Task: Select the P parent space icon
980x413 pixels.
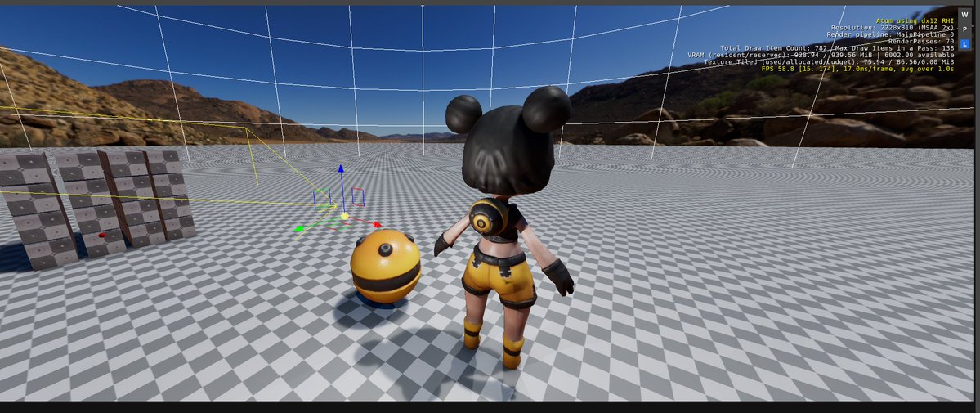Action: [965, 29]
